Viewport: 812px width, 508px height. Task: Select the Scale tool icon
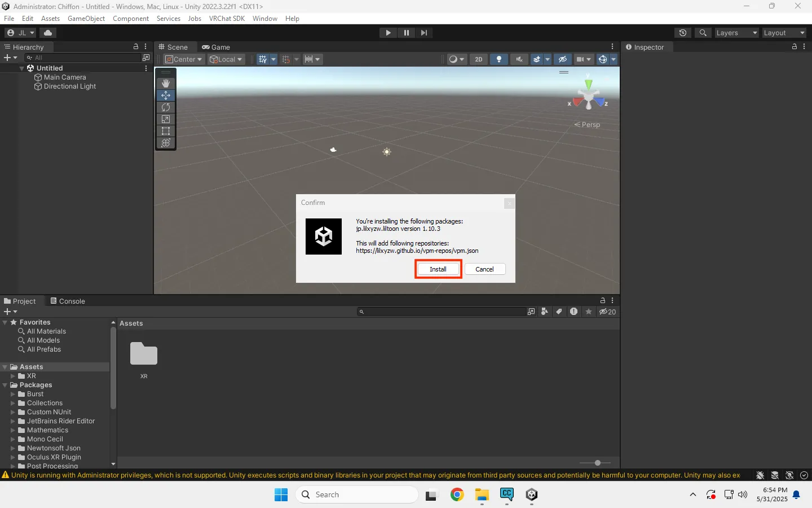(x=166, y=119)
